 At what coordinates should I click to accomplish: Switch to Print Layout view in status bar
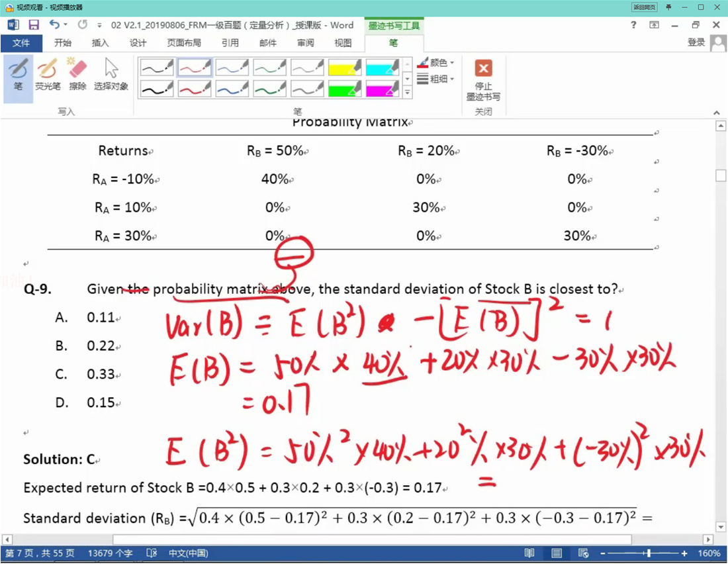tap(557, 553)
